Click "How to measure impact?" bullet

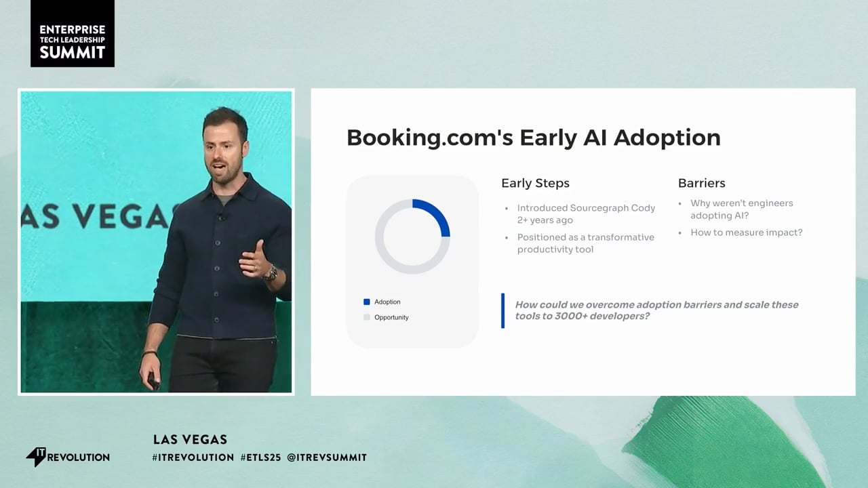746,232
